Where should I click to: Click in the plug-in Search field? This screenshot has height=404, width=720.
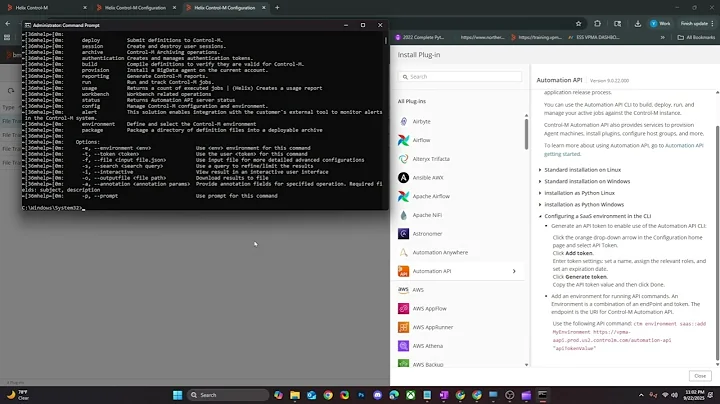click(460, 77)
